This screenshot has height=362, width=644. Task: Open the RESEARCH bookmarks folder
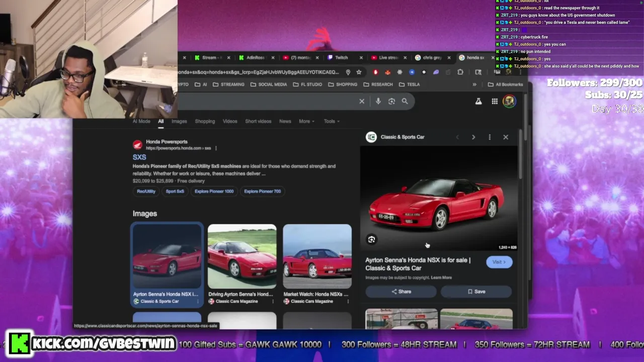pos(378,84)
